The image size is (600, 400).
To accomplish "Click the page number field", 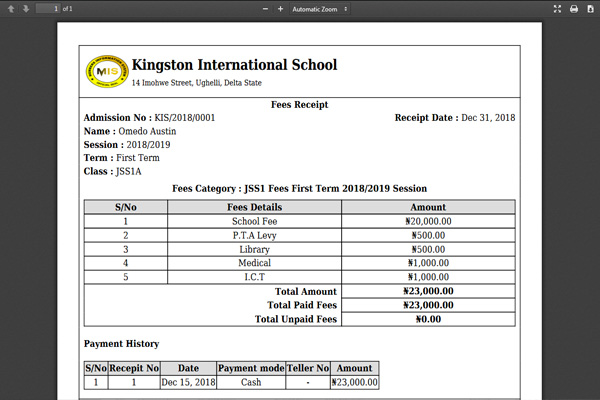I will pos(49,9).
